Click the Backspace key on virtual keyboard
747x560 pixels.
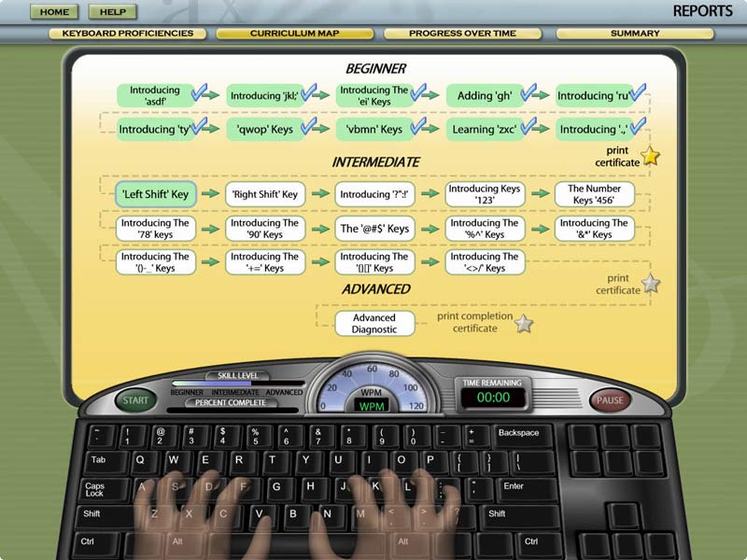point(523,435)
